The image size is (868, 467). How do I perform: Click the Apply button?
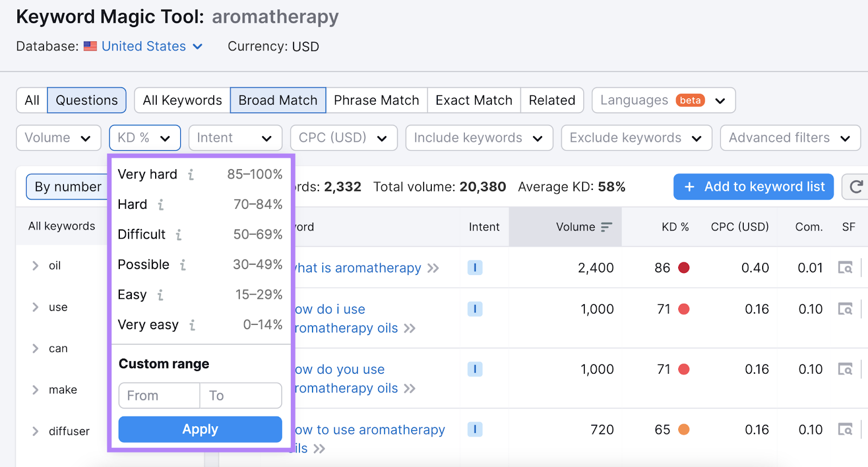(x=200, y=429)
